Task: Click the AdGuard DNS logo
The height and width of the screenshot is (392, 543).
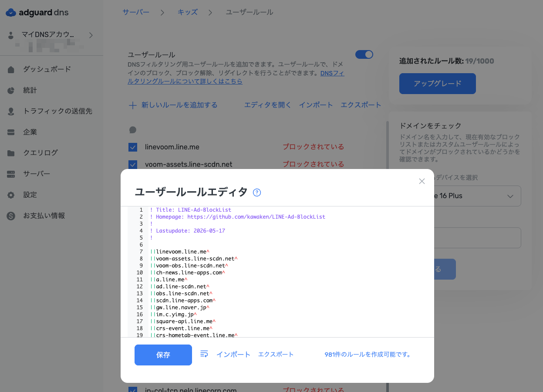Action: pyautogui.click(x=37, y=13)
